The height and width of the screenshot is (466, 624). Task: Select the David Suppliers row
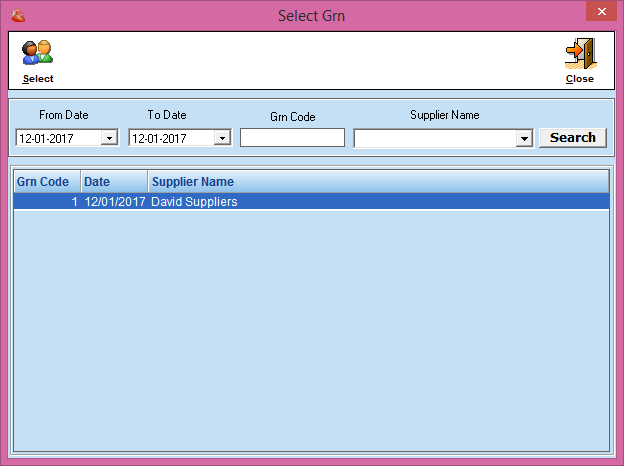(194, 202)
